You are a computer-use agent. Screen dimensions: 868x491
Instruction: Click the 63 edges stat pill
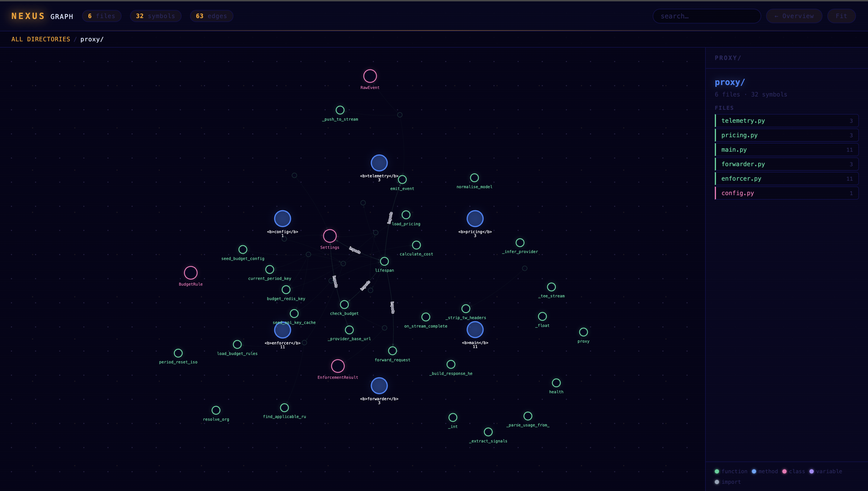[x=211, y=16]
